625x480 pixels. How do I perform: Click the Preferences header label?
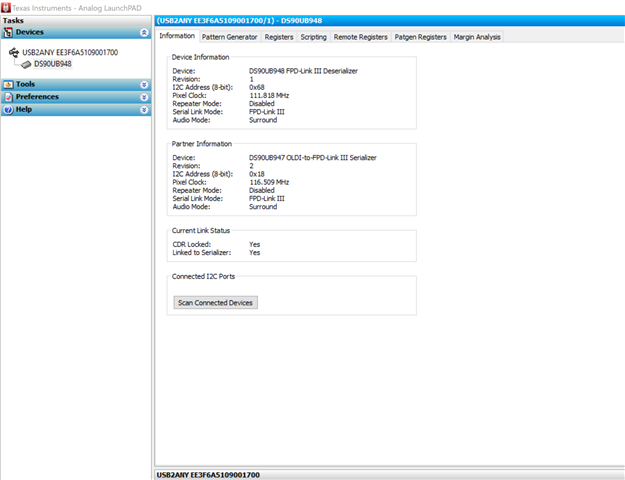tap(37, 96)
